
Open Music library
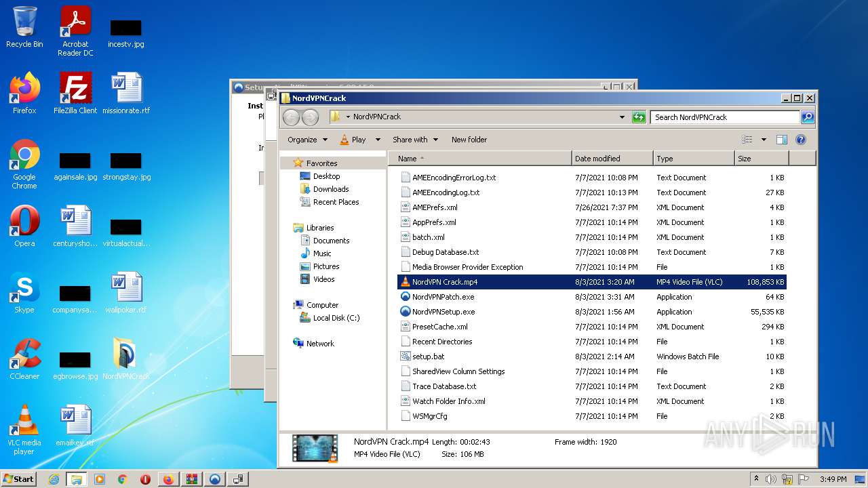click(x=322, y=253)
